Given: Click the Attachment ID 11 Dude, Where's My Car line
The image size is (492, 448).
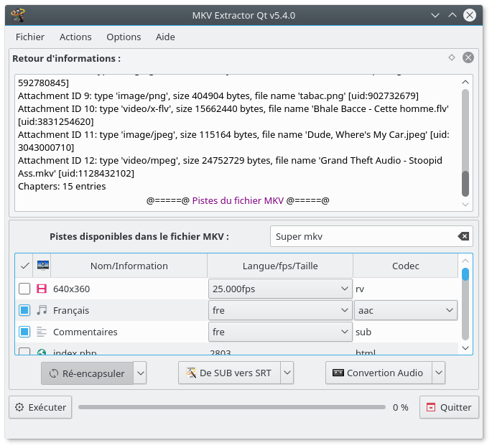Looking at the screenshot, I should pos(233,141).
